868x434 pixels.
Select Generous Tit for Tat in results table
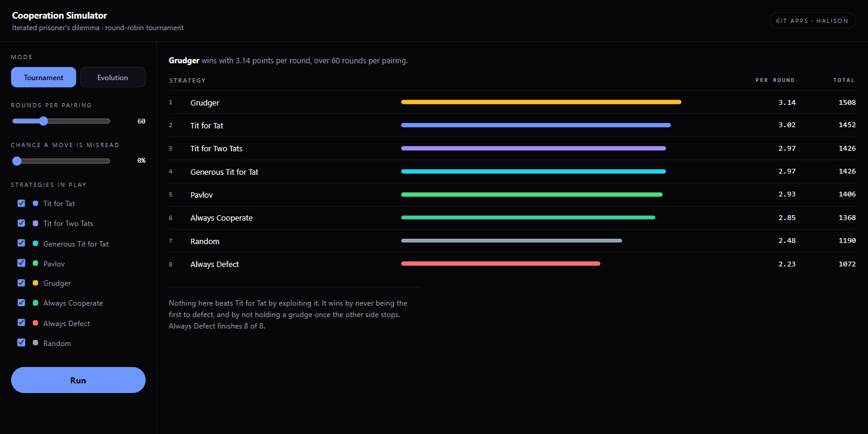[224, 172]
